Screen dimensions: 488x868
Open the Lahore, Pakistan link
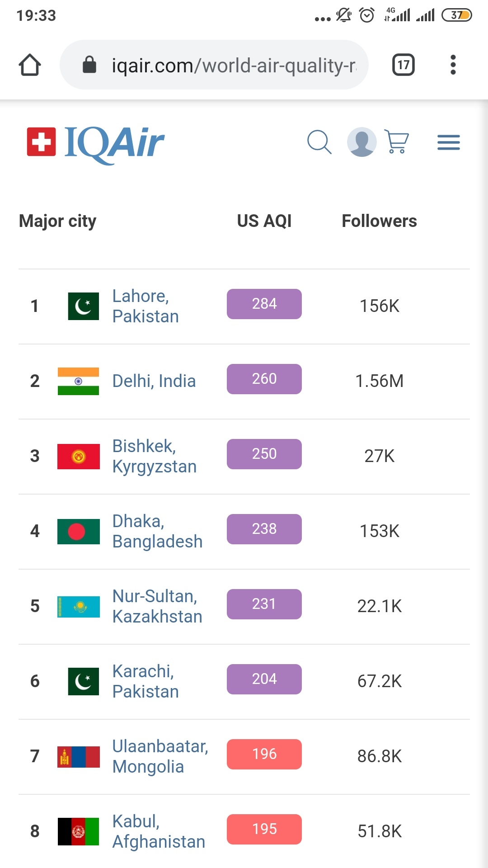(x=145, y=306)
